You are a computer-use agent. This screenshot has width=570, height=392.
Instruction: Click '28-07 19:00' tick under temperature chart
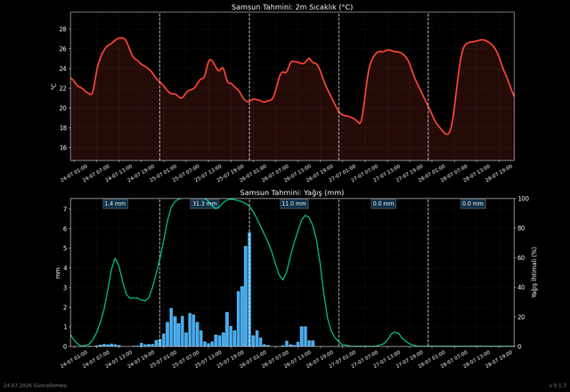coord(499,174)
